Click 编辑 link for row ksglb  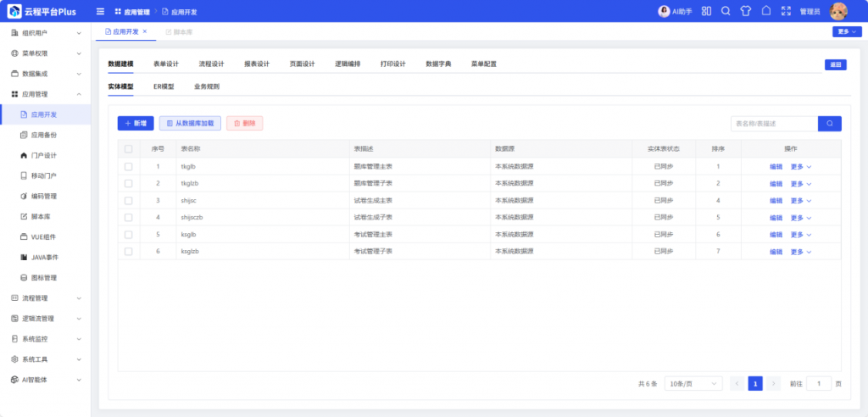click(776, 234)
